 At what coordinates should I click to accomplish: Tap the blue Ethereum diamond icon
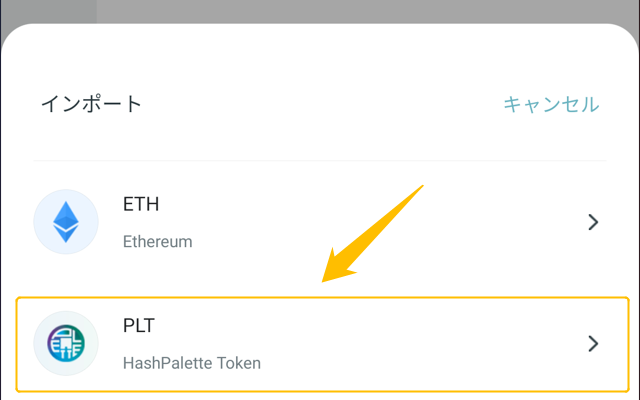pos(66,222)
